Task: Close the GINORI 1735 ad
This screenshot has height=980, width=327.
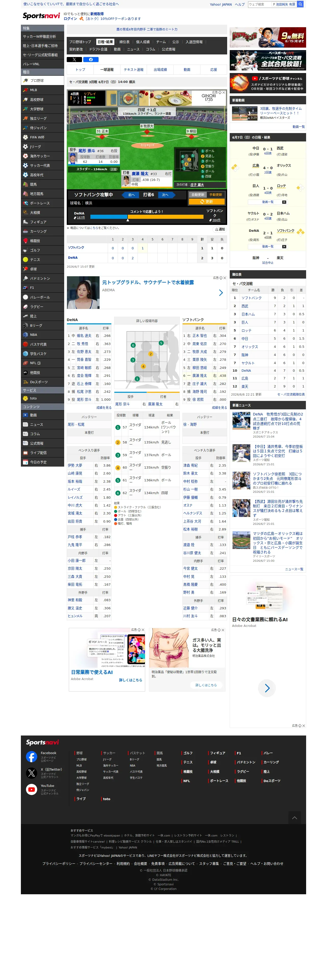Action: pos(224,92)
